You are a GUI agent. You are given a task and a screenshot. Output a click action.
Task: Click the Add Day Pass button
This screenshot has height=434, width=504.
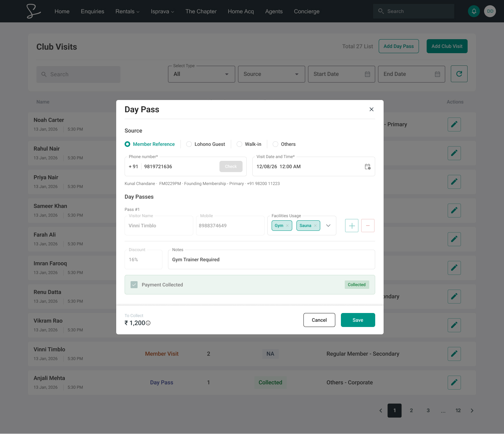click(x=399, y=46)
